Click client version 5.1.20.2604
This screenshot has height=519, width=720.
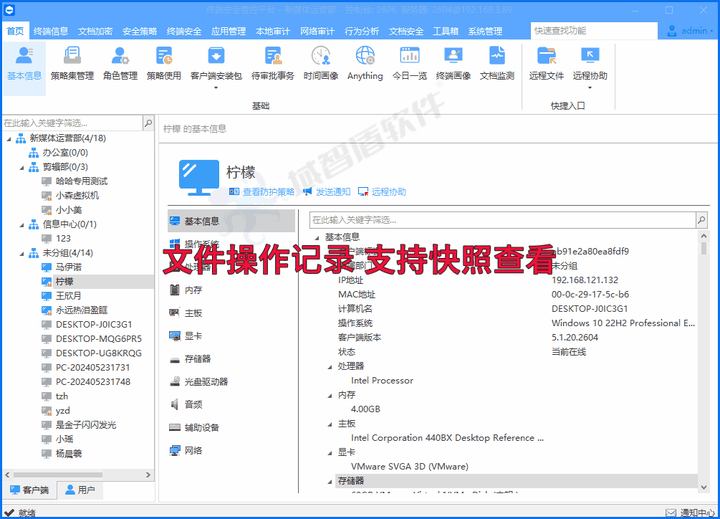(x=574, y=338)
